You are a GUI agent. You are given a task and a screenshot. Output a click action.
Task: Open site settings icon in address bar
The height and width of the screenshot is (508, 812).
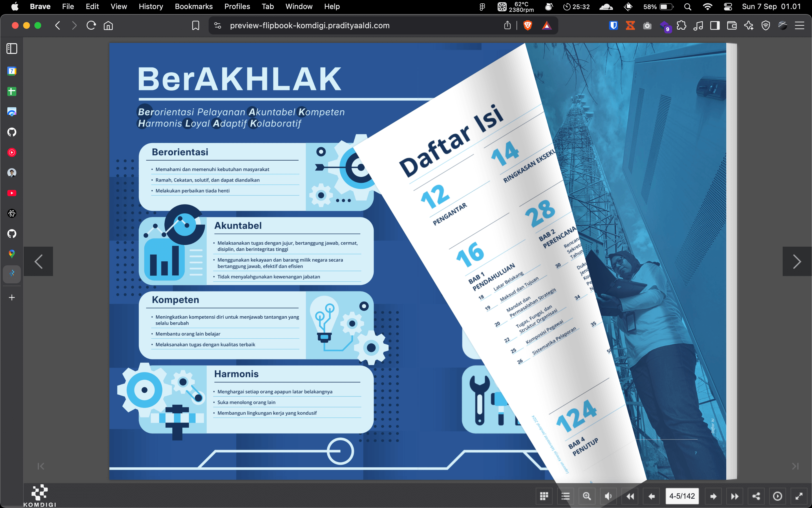tap(218, 25)
